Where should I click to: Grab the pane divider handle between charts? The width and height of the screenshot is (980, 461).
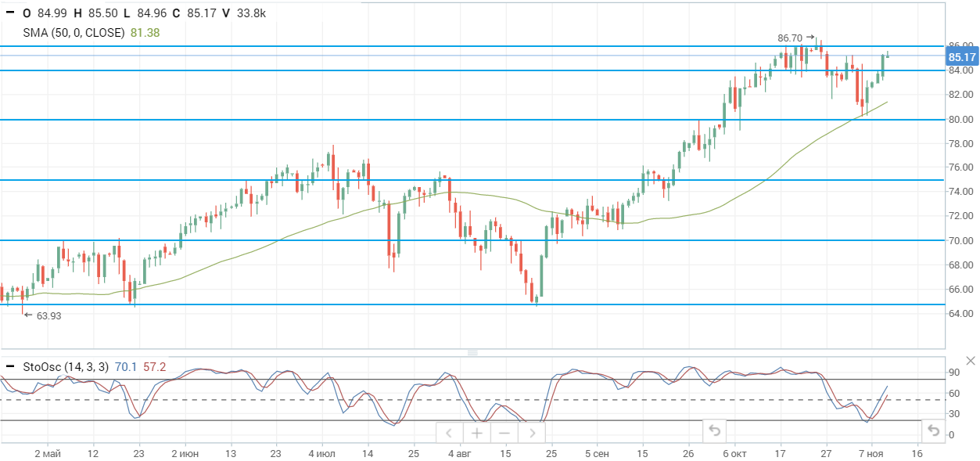click(x=472, y=353)
